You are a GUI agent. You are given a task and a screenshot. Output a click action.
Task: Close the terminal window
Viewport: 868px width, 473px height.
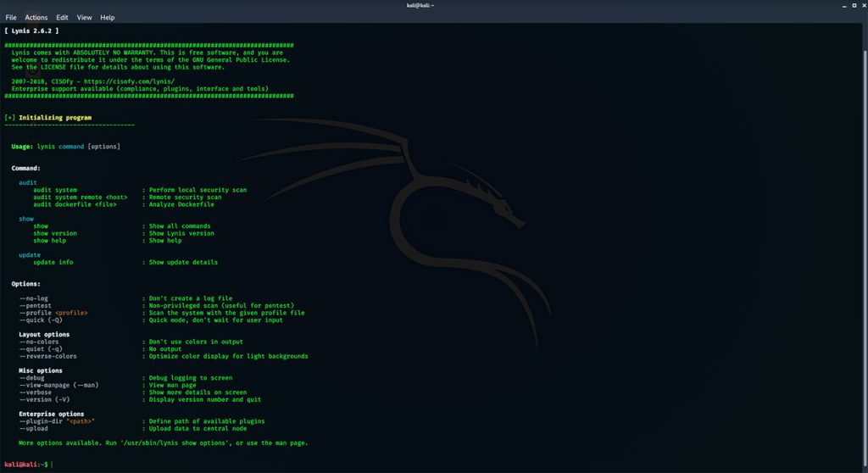[864, 6]
